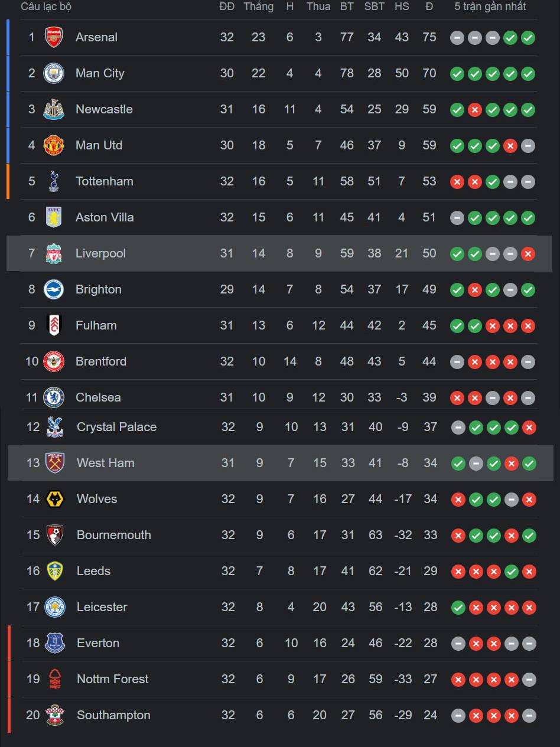
Task: Click the Thắng column header
Action: coord(258,6)
